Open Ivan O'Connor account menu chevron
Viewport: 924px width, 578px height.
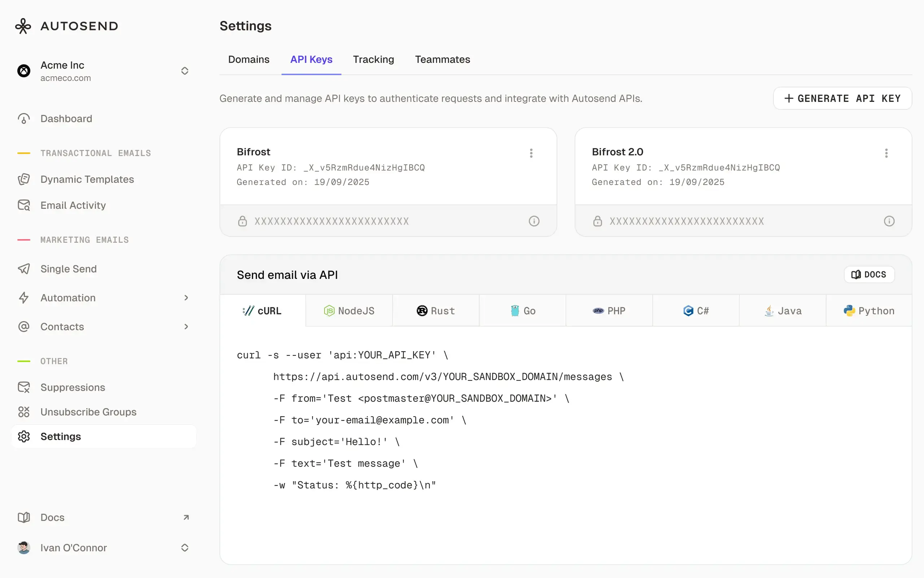click(x=185, y=548)
